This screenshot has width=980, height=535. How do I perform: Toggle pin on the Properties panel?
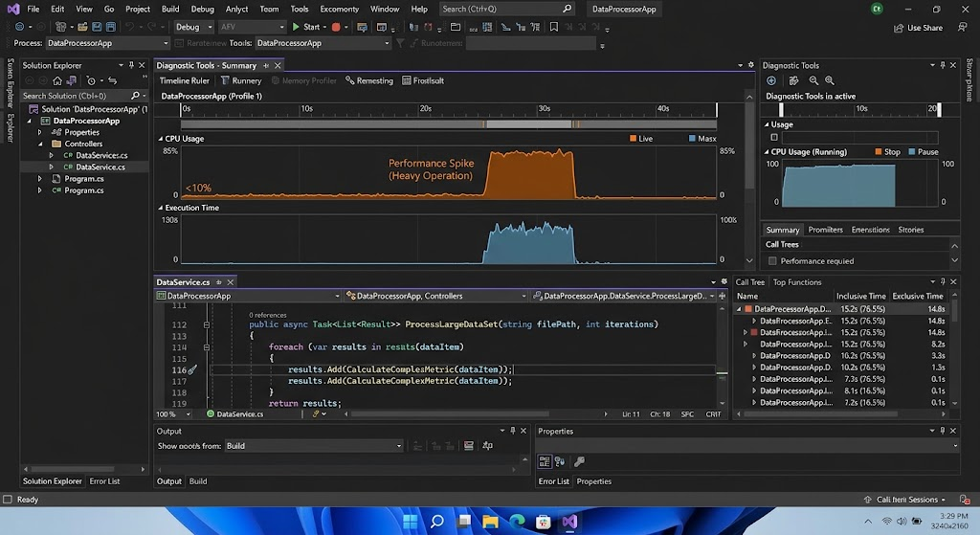pyautogui.click(x=943, y=431)
